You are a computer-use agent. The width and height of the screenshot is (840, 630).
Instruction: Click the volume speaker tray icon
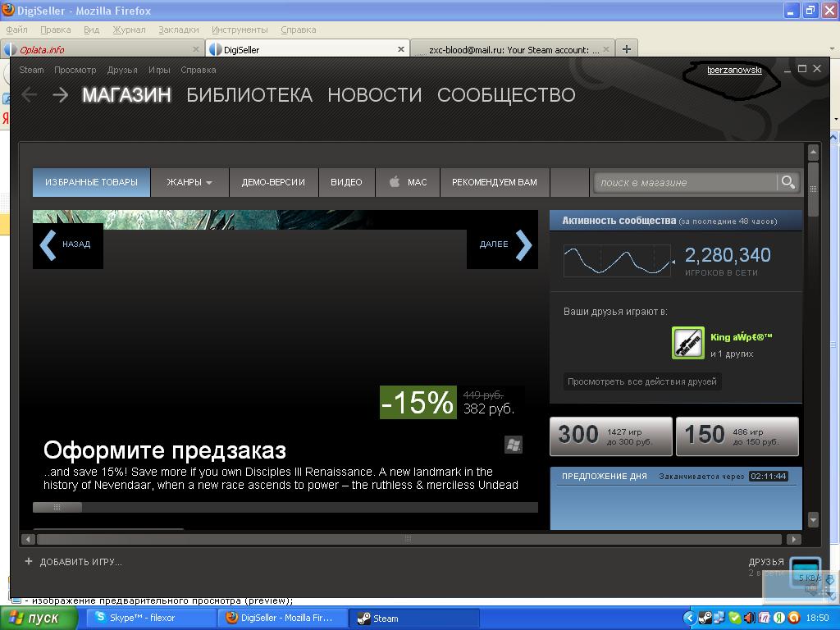(x=749, y=618)
